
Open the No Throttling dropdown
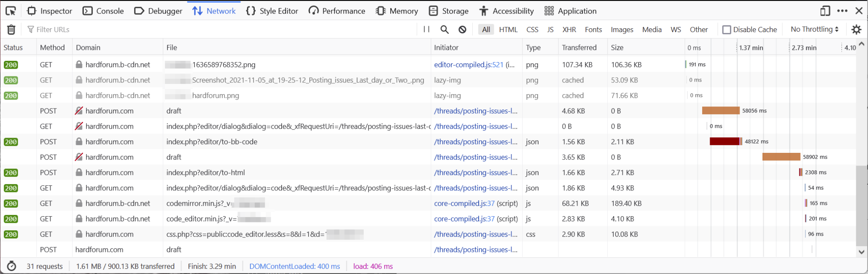(x=814, y=30)
